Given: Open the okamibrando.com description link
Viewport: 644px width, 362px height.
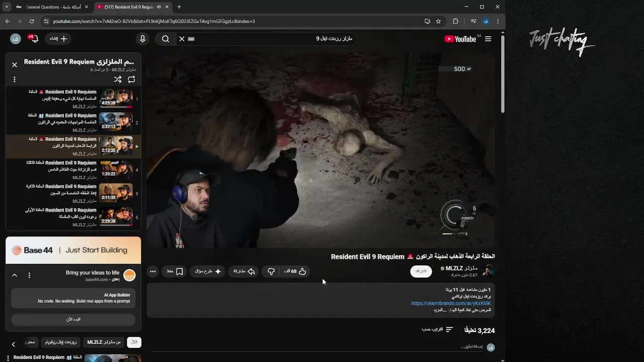Looking at the screenshot, I should [x=451, y=304].
